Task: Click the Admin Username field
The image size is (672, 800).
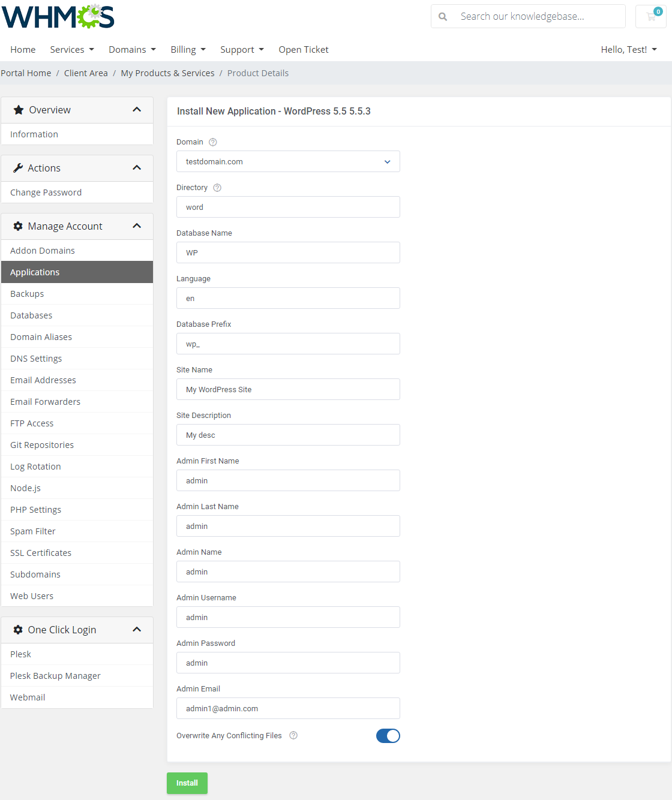Action: (x=288, y=617)
